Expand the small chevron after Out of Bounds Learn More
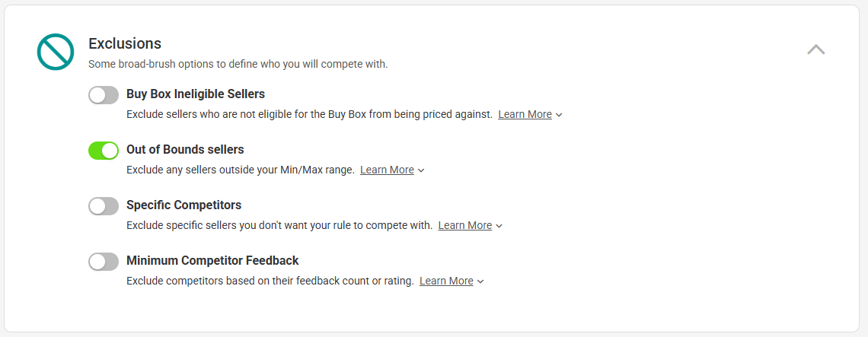This screenshot has width=868, height=337. (x=421, y=170)
